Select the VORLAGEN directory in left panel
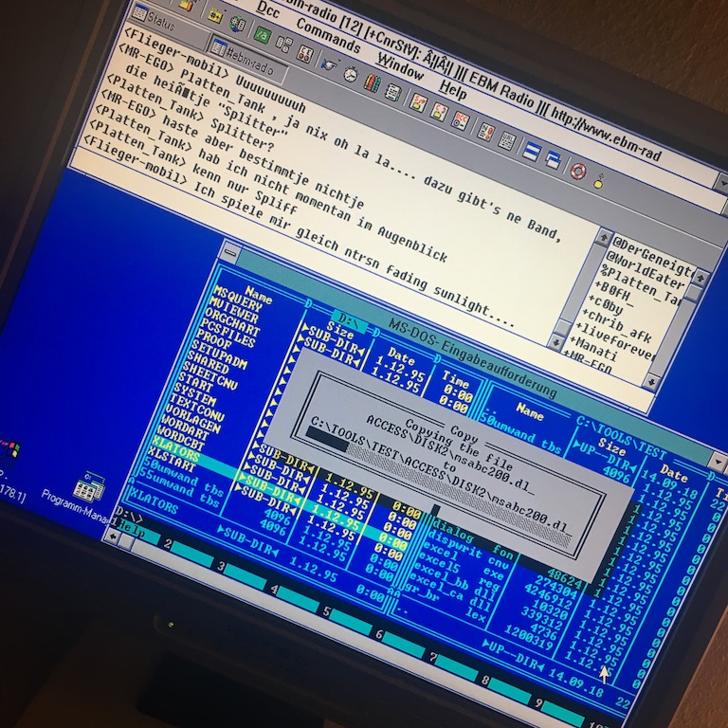This screenshot has height=728, width=728. point(192,418)
